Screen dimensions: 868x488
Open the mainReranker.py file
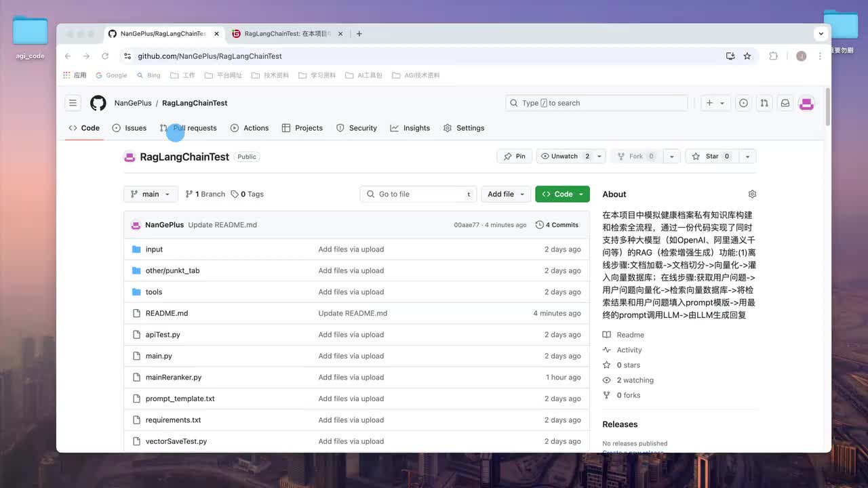pyautogui.click(x=174, y=378)
